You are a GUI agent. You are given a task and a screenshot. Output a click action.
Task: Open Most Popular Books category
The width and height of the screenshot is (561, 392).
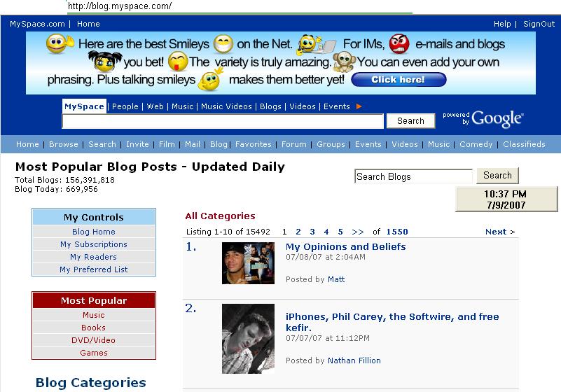94,328
